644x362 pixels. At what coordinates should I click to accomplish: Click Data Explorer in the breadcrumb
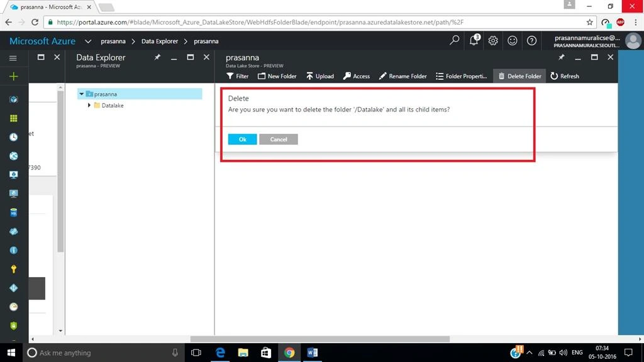[x=160, y=41]
